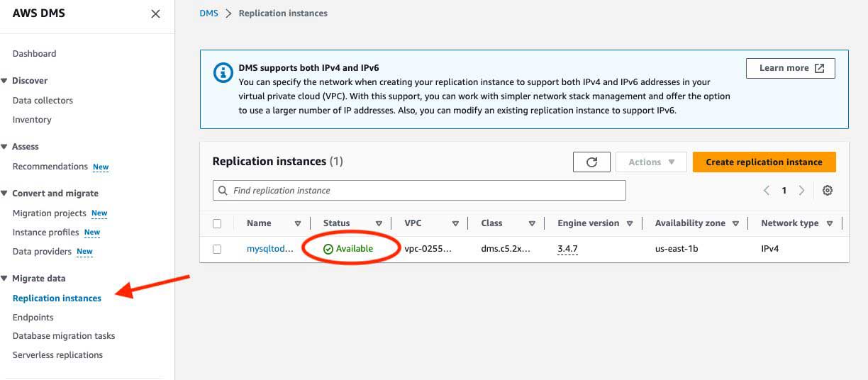Sort by Availability zone column arrow

point(735,223)
